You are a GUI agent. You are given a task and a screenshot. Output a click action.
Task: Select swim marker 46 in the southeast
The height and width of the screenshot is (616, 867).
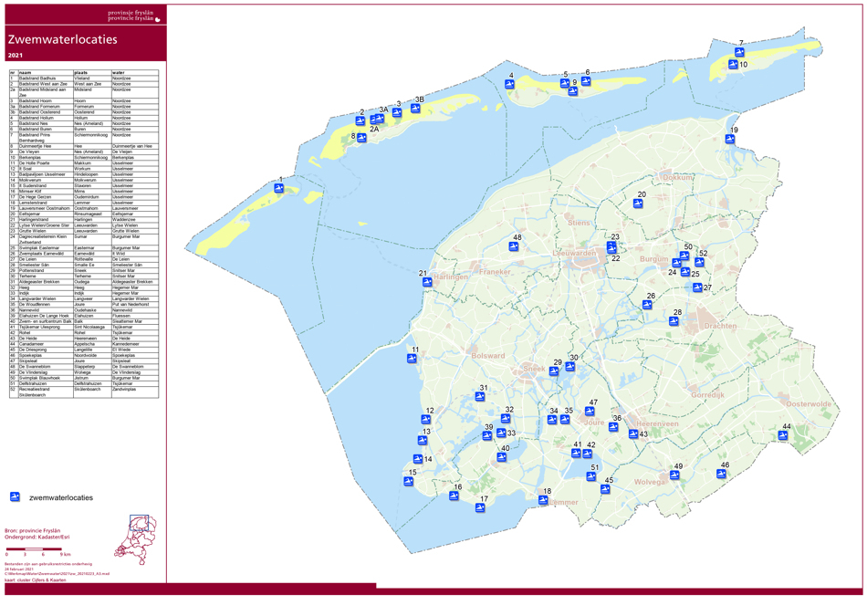[721, 474]
